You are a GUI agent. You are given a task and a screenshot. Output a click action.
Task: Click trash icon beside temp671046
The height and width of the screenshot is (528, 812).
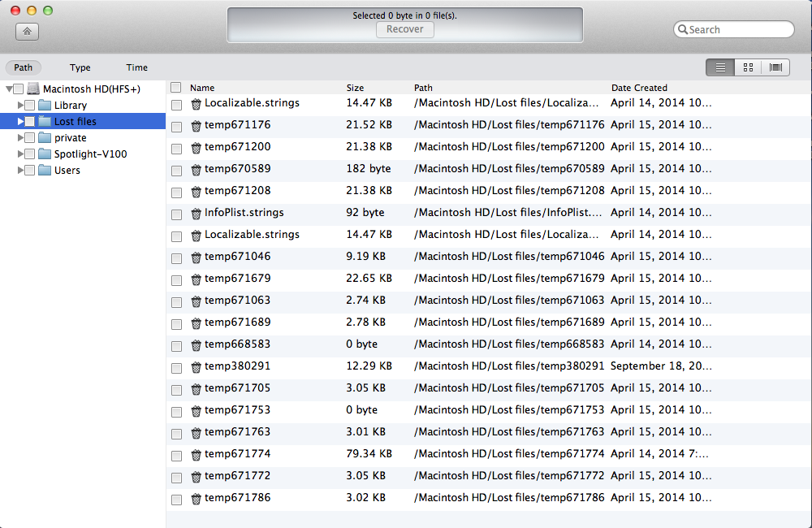click(x=196, y=258)
